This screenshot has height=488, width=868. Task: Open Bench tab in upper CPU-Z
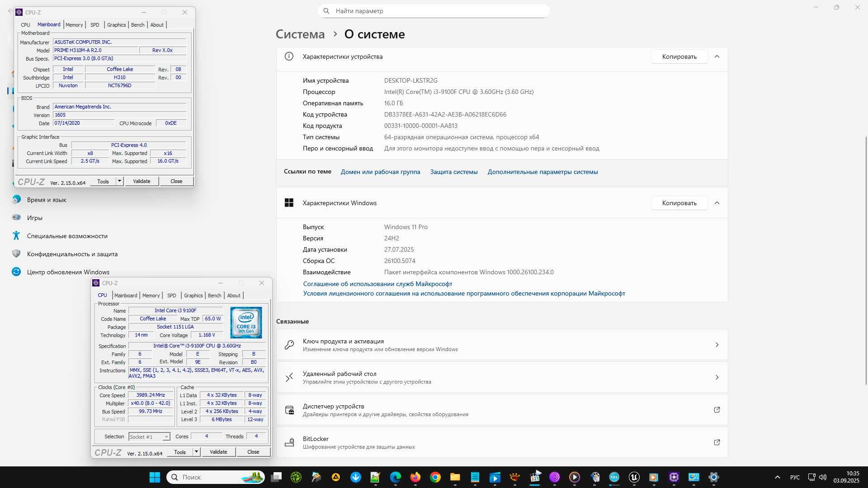click(x=138, y=25)
